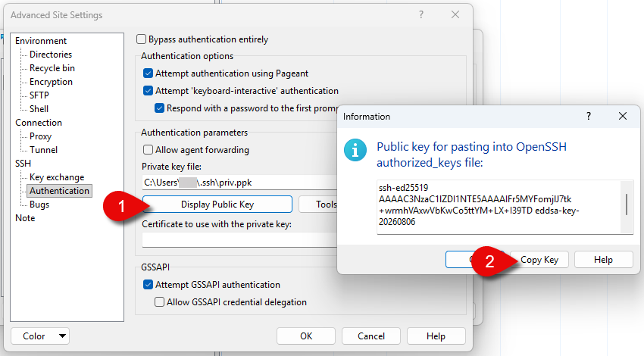This screenshot has height=356, width=644.
Task: Open the SFTP settings page
Action: pos(39,95)
